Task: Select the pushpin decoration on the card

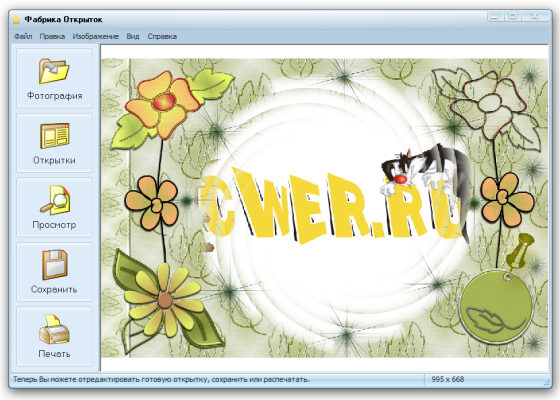Action: [x=520, y=251]
